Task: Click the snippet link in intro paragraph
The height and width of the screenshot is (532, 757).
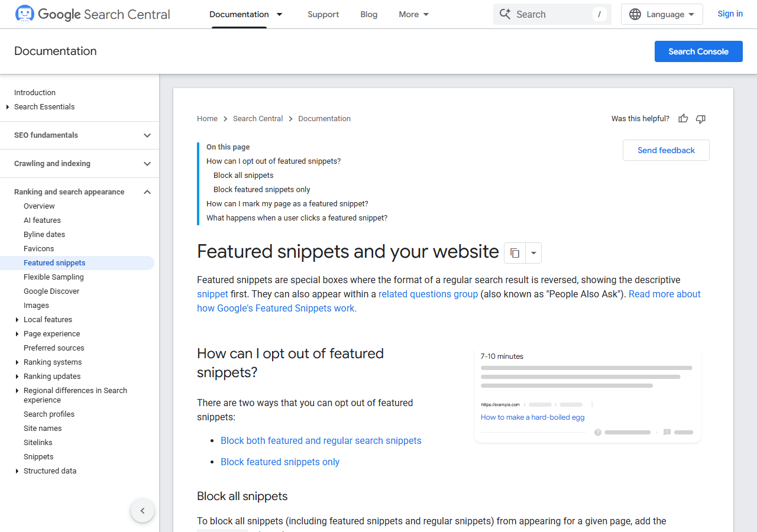Action: [x=212, y=294]
